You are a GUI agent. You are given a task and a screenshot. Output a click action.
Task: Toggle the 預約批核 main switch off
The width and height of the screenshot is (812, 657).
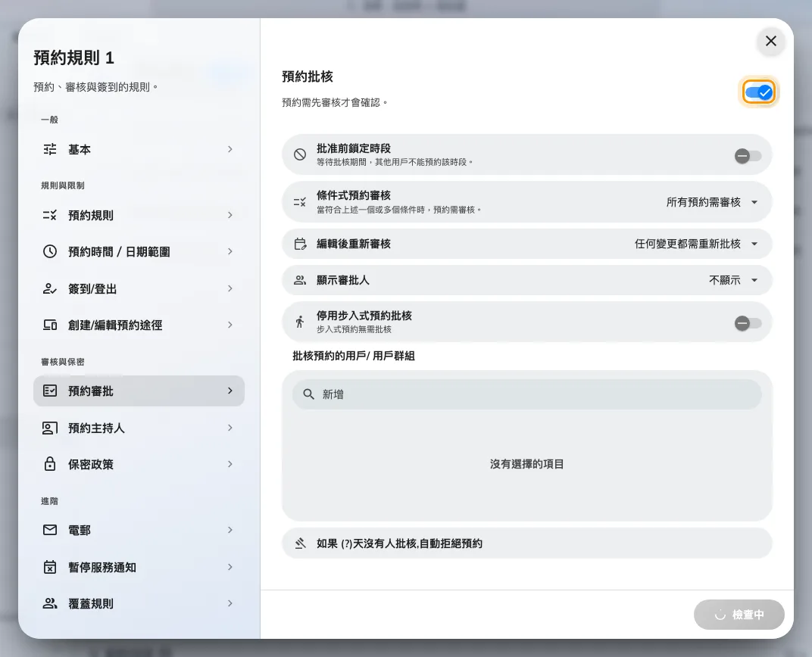[759, 92]
